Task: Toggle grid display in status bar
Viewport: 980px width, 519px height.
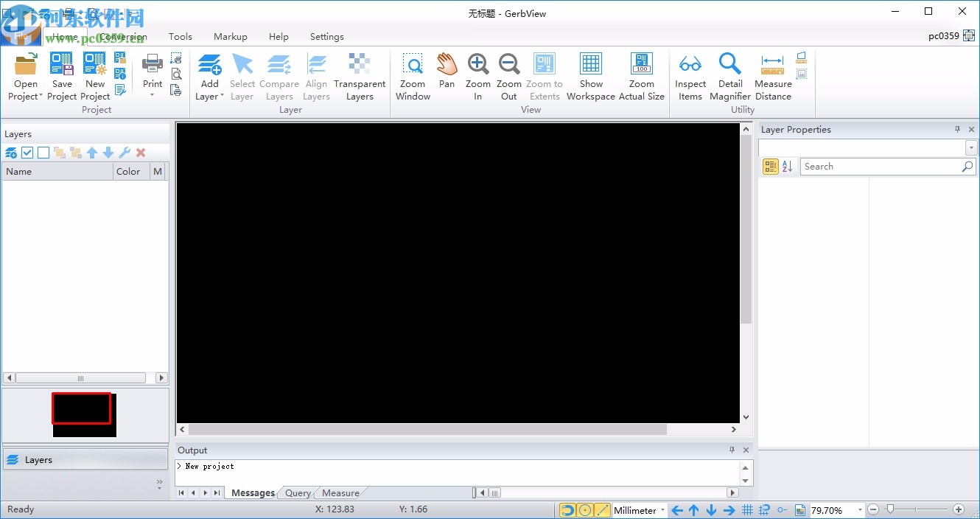Action: pyautogui.click(x=747, y=509)
